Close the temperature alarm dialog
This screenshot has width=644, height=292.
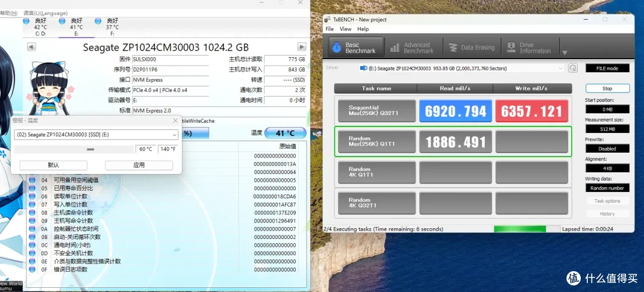[x=175, y=121]
